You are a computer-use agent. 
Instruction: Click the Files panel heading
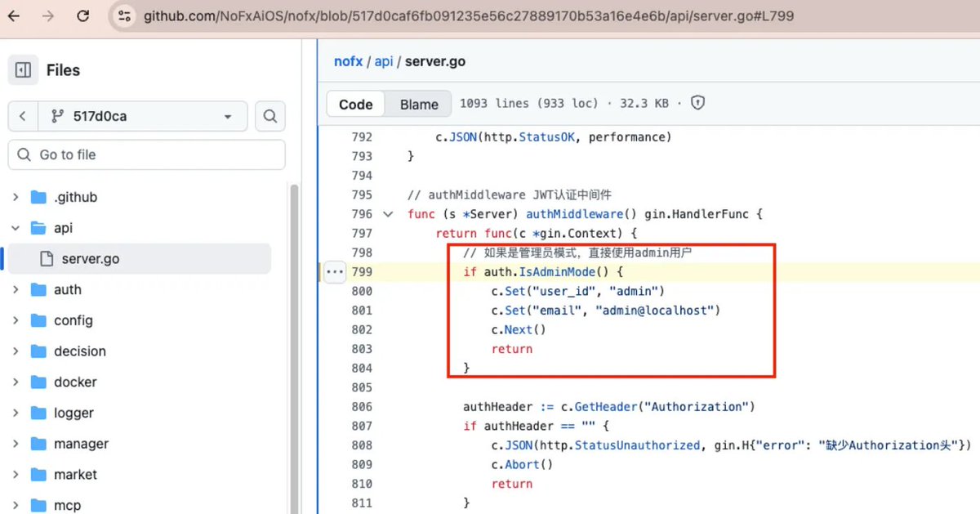63,70
